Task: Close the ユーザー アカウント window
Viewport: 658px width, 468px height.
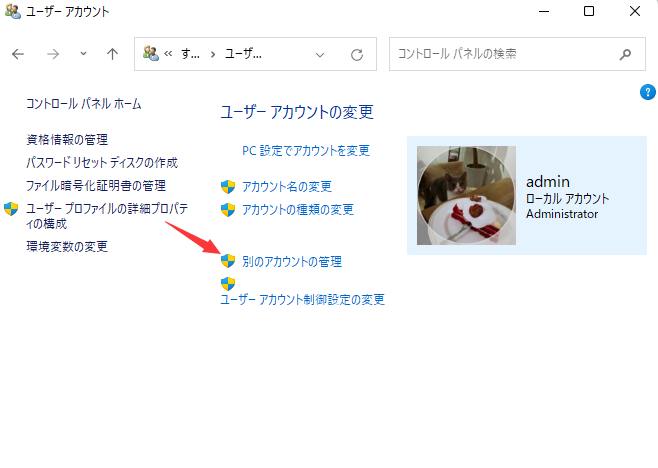Action: [634, 11]
